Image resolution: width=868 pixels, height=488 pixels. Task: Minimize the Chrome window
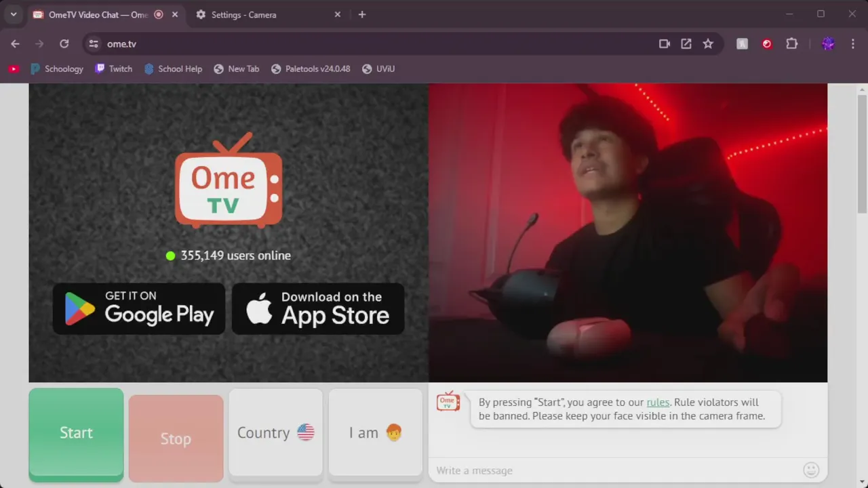(x=789, y=14)
